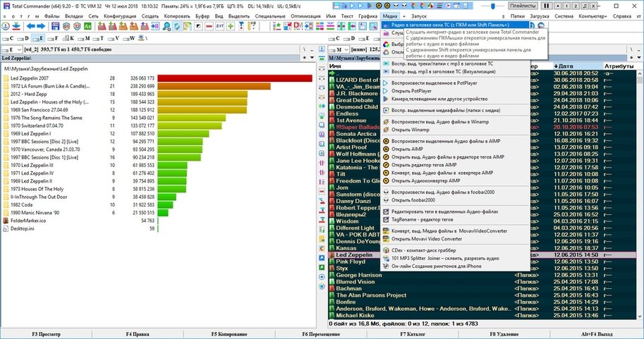
Task: Click the first foobar2000 alien icon in the title bar
Action: point(396,6)
